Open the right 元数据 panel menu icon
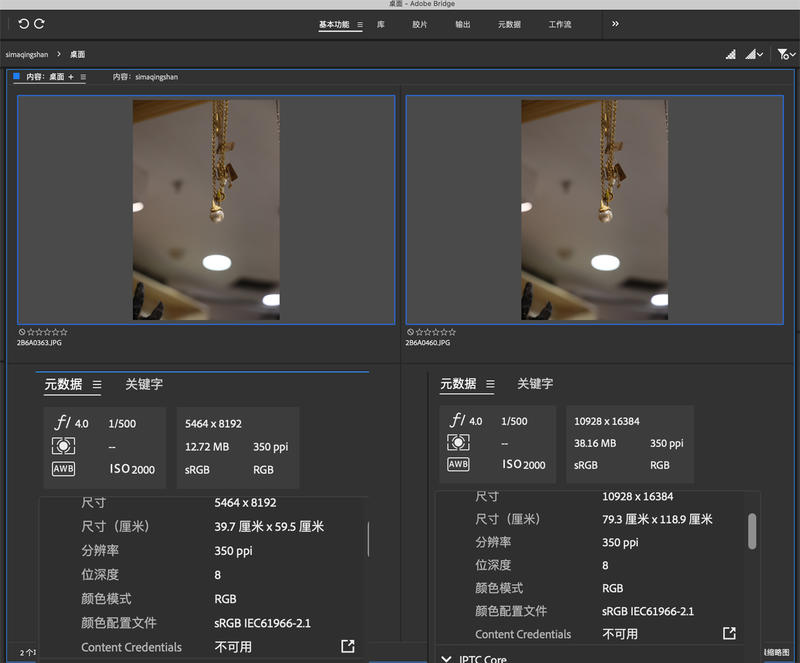This screenshot has width=800, height=663. [x=489, y=384]
